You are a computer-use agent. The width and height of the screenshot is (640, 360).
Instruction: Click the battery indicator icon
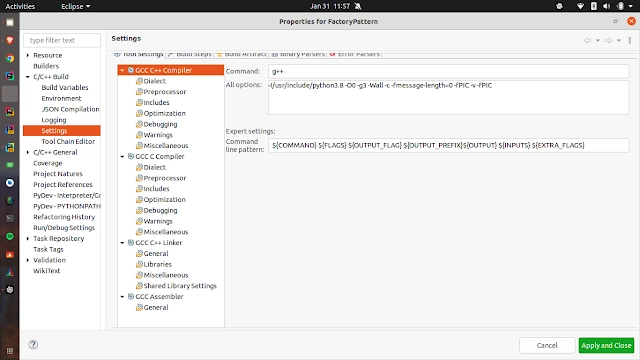point(620,6)
